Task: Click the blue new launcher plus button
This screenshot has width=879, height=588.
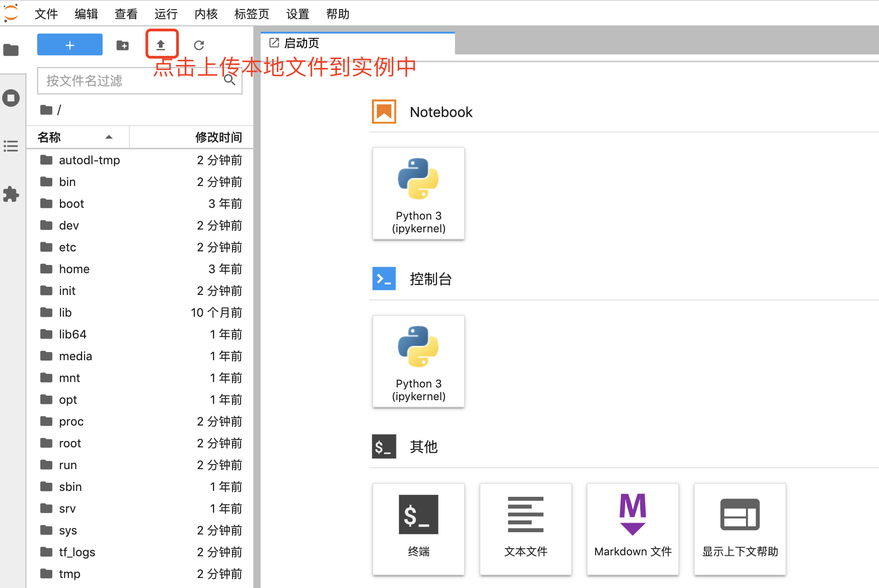Action: point(70,45)
